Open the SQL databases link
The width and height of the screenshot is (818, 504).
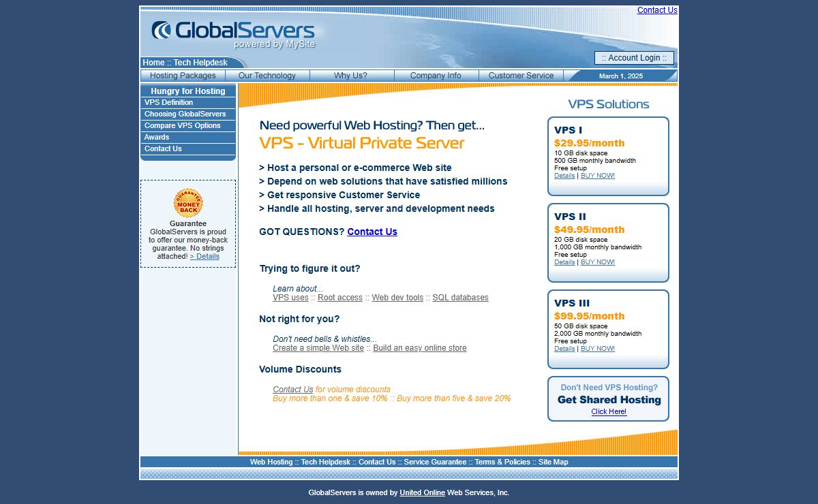click(x=460, y=298)
